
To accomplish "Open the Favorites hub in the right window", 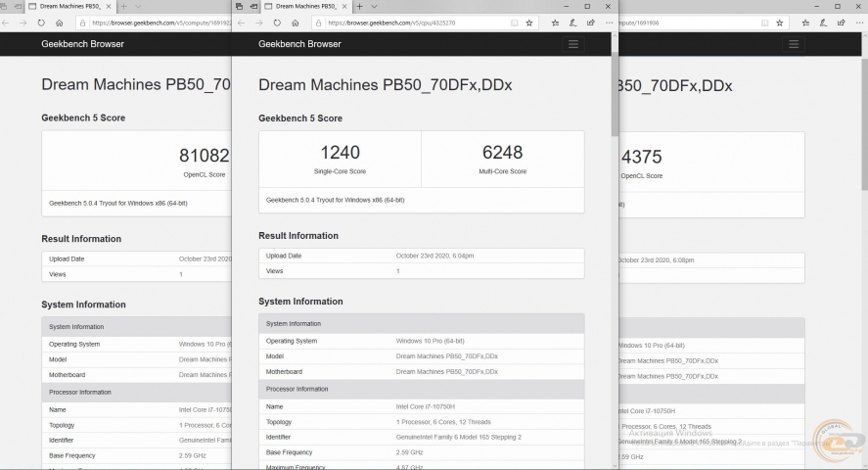I will (x=805, y=23).
